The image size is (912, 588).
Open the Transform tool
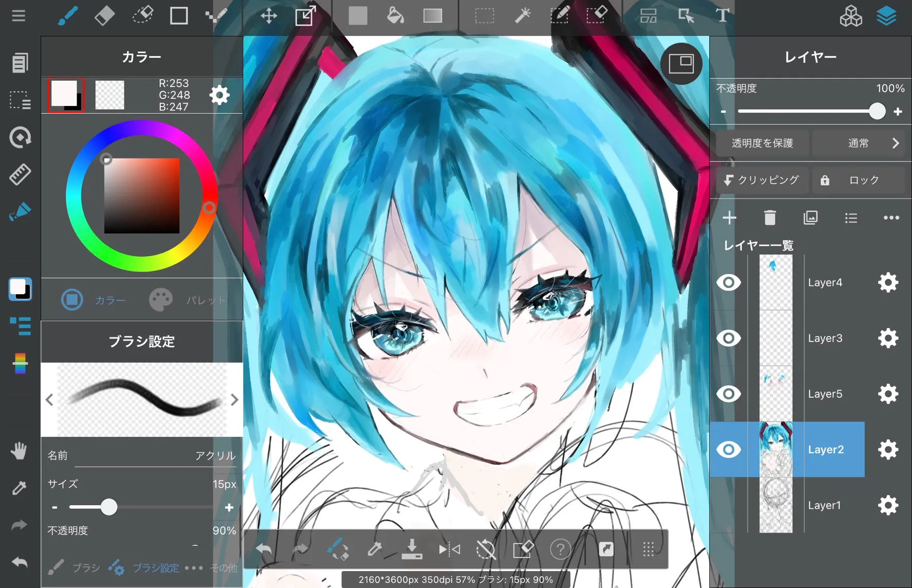(x=306, y=16)
